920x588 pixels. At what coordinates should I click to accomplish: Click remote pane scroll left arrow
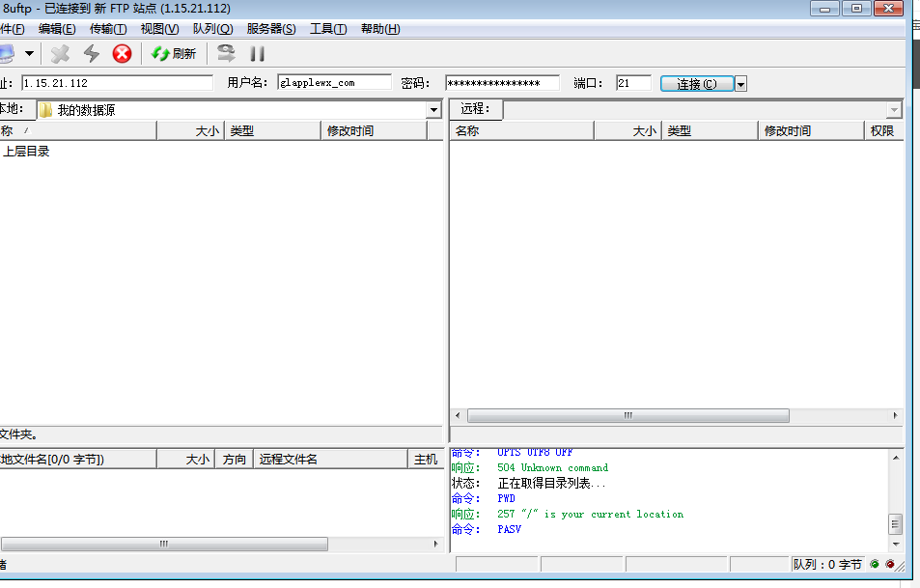[x=459, y=415]
